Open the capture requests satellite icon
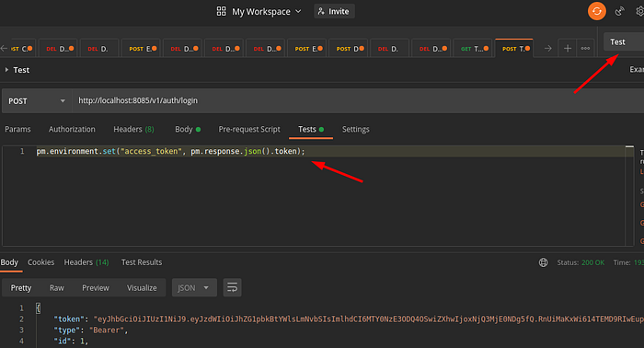644x348 pixels. 619,11
